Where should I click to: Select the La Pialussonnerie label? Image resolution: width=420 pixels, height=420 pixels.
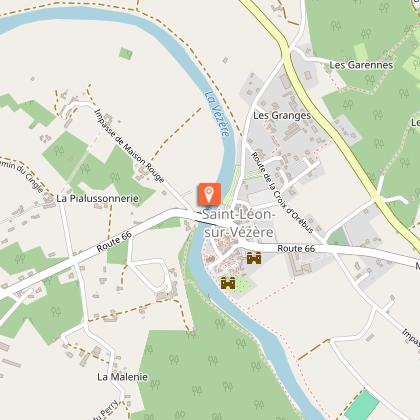(97, 199)
